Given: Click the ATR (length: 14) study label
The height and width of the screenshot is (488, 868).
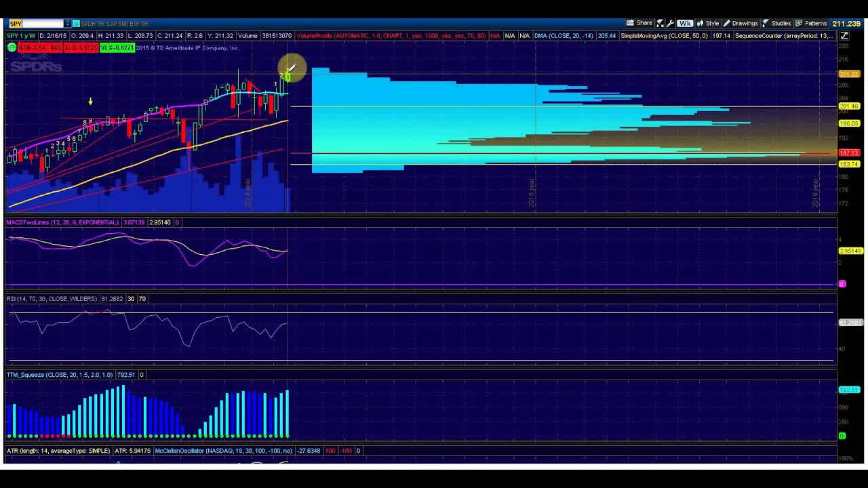Looking at the screenshot, I should click(58, 451).
